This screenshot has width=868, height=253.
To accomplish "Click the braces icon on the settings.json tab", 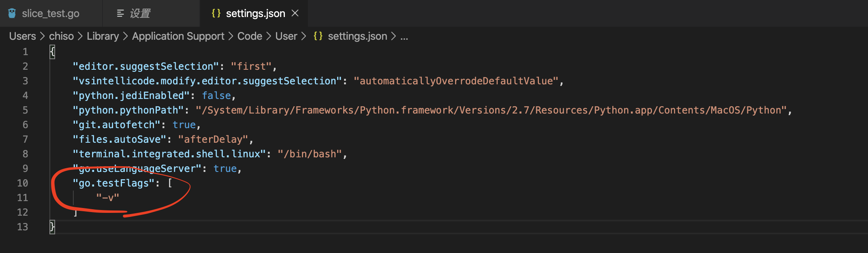I will [216, 13].
